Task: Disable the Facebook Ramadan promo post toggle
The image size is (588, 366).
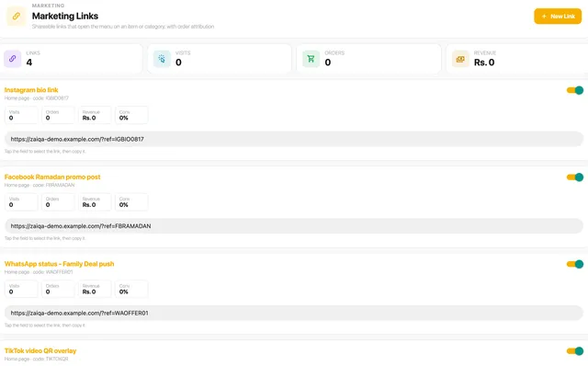Action: point(575,177)
